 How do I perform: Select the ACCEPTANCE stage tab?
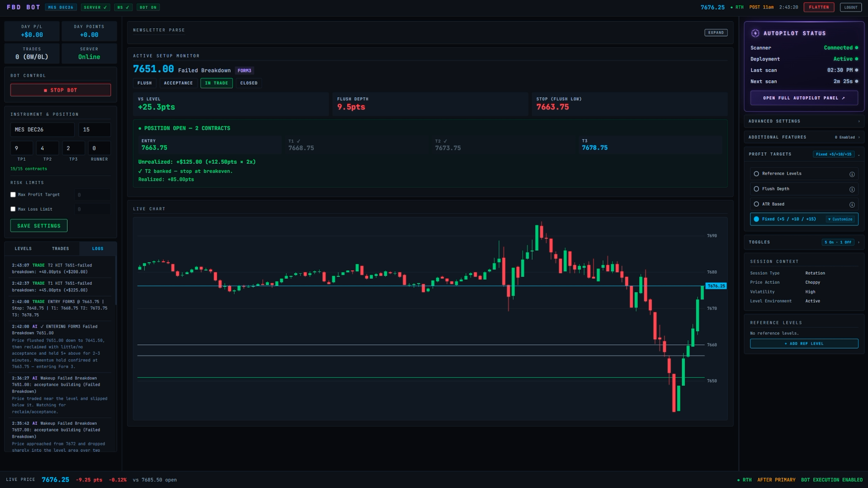[x=178, y=83]
